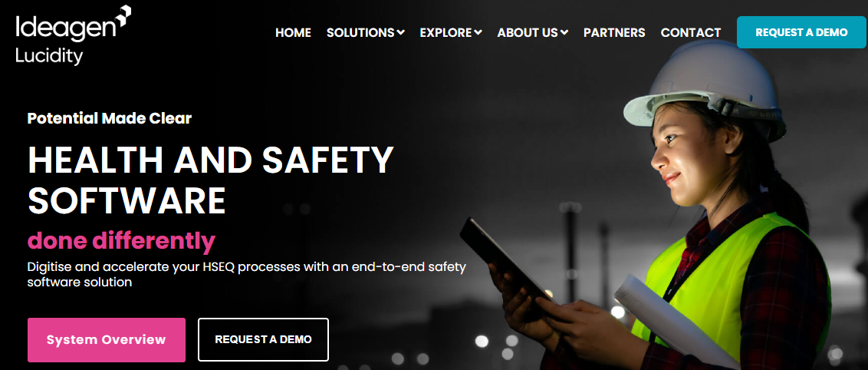Click the Lucidity text in the logo
This screenshot has width=868, height=370.
coord(49,56)
